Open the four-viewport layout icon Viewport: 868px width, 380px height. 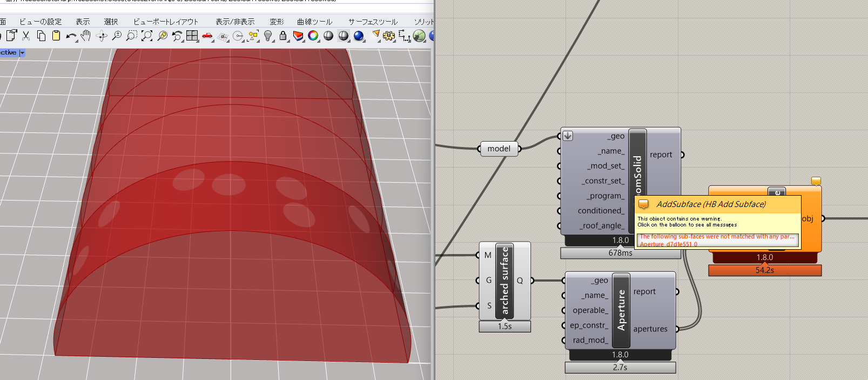(x=192, y=36)
